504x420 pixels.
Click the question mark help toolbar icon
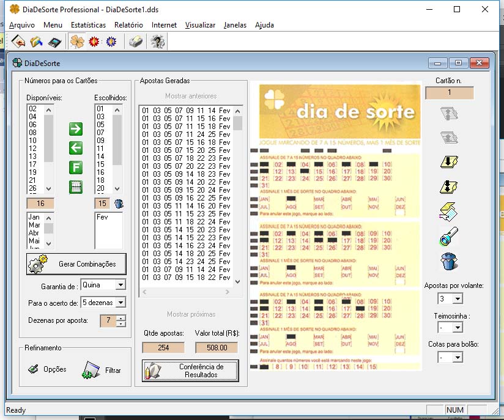click(x=157, y=42)
